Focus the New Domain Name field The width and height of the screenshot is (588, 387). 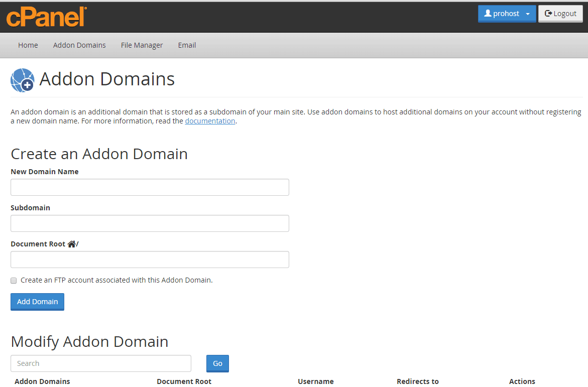[150, 187]
